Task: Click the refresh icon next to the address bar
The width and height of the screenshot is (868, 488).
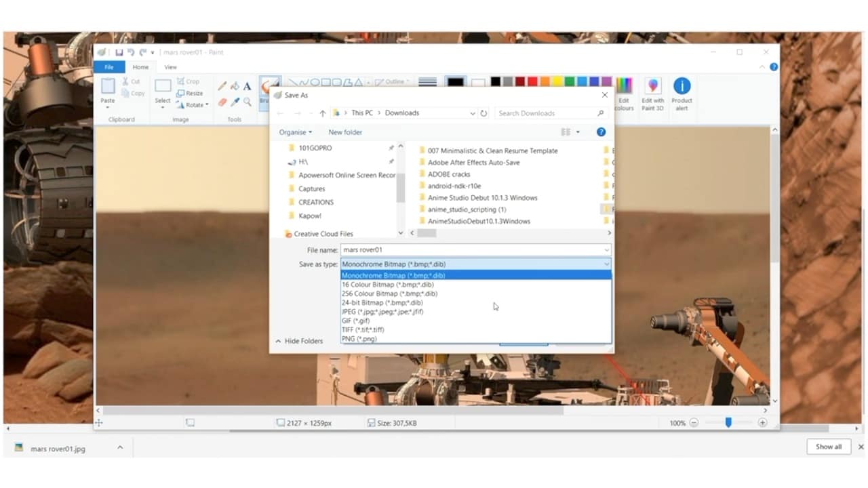Action: coord(481,113)
